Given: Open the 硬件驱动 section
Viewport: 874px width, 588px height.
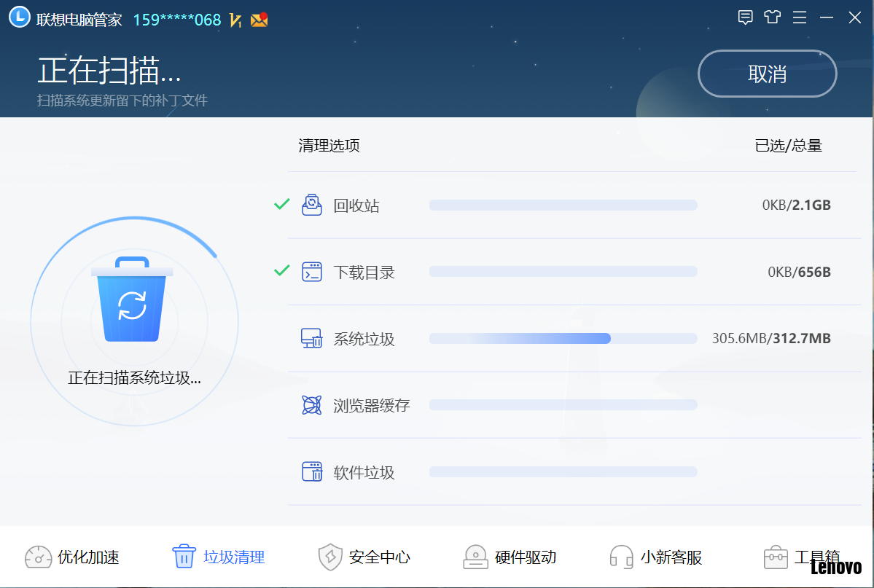Looking at the screenshot, I should point(510,557).
